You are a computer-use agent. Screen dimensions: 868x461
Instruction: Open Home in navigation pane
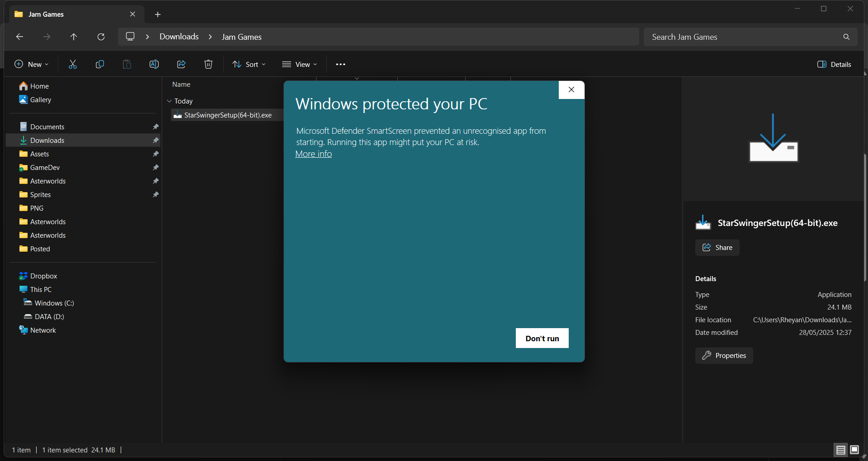tap(39, 86)
